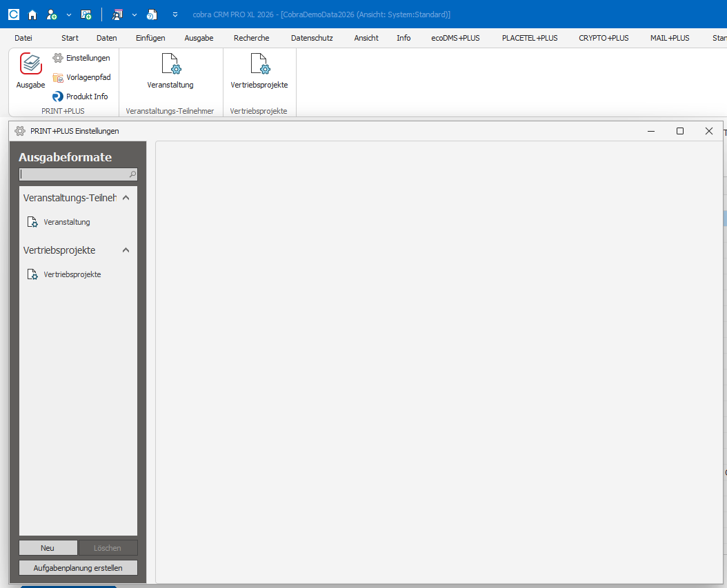Click the Ausgabeformate search field
727x588 pixels.
78,174
